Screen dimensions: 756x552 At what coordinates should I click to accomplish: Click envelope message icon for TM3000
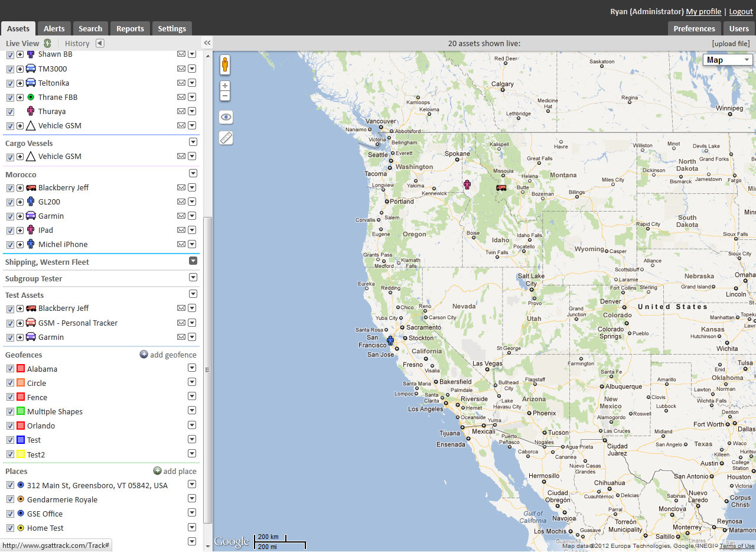tap(181, 69)
